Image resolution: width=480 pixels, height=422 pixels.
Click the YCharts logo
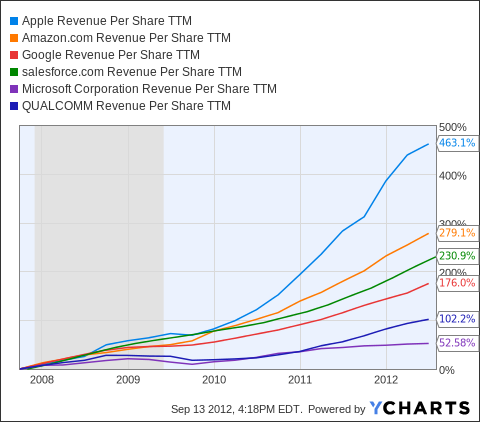(x=420, y=408)
